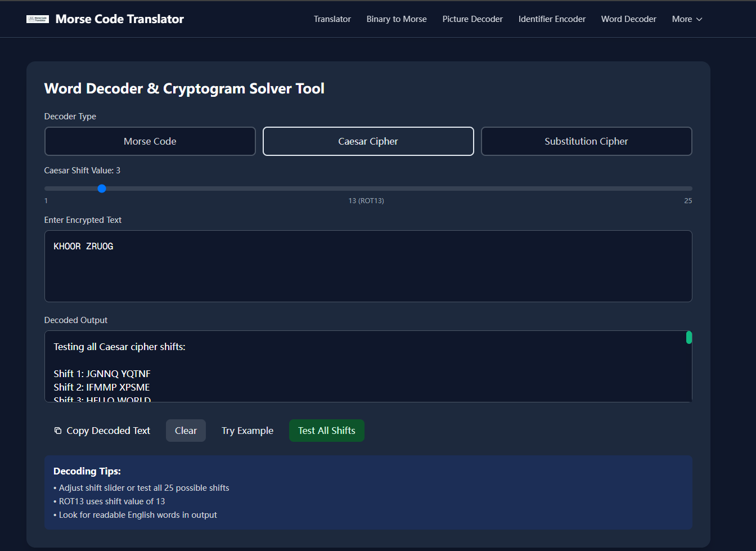Image resolution: width=756 pixels, height=551 pixels.
Task: Select the Morse Code decoder type
Action: point(150,141)
